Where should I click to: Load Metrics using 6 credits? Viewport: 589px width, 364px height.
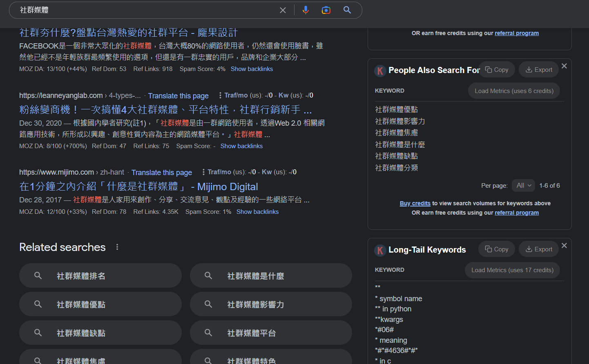(x=514, y=91)
